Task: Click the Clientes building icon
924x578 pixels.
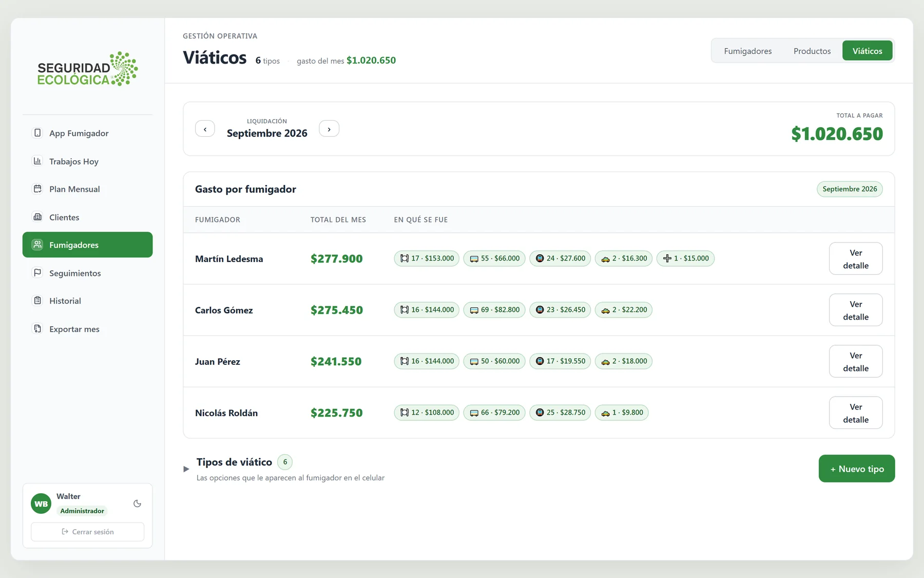Action: [x=37, y=217]
